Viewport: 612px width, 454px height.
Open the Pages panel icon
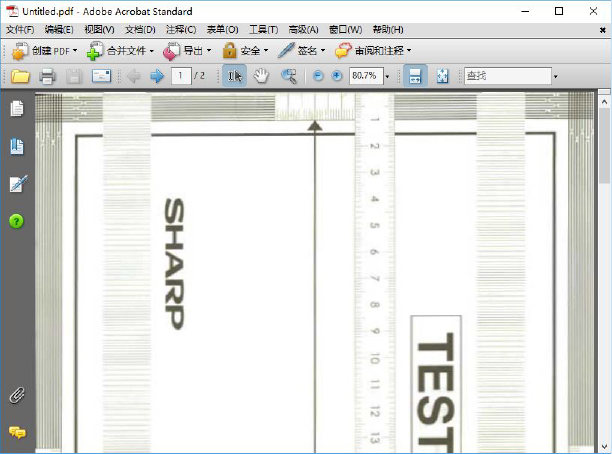[17, 109]
